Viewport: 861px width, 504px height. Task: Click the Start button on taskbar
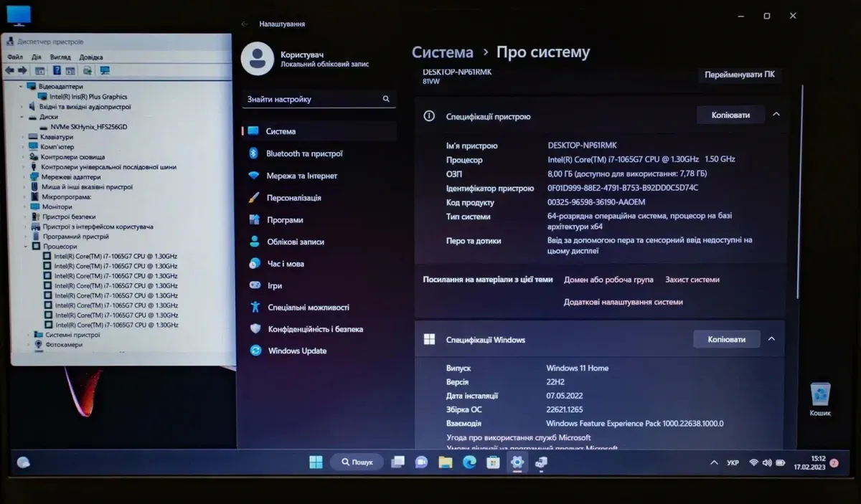tap(316, 462)
